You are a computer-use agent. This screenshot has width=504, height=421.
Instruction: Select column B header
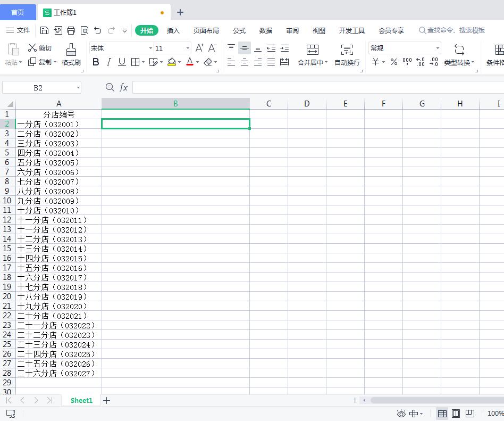(x=175, y=103)
